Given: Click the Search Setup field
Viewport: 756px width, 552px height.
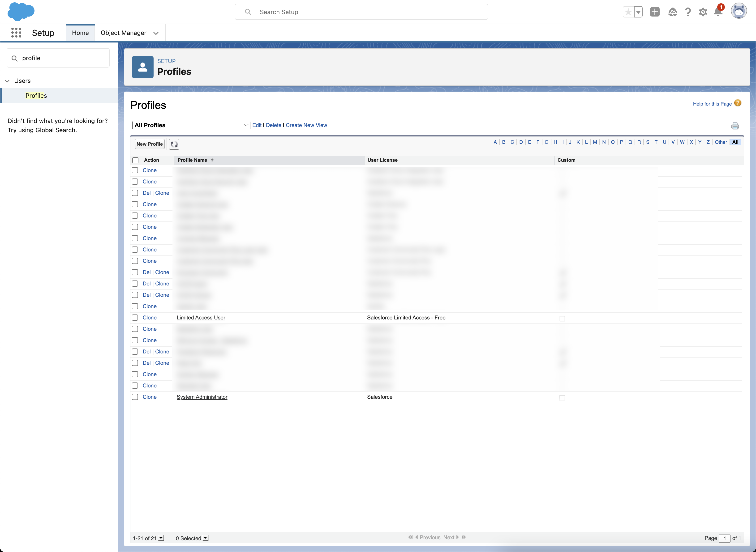Looking at the screenshot, I should coord(361,12).
